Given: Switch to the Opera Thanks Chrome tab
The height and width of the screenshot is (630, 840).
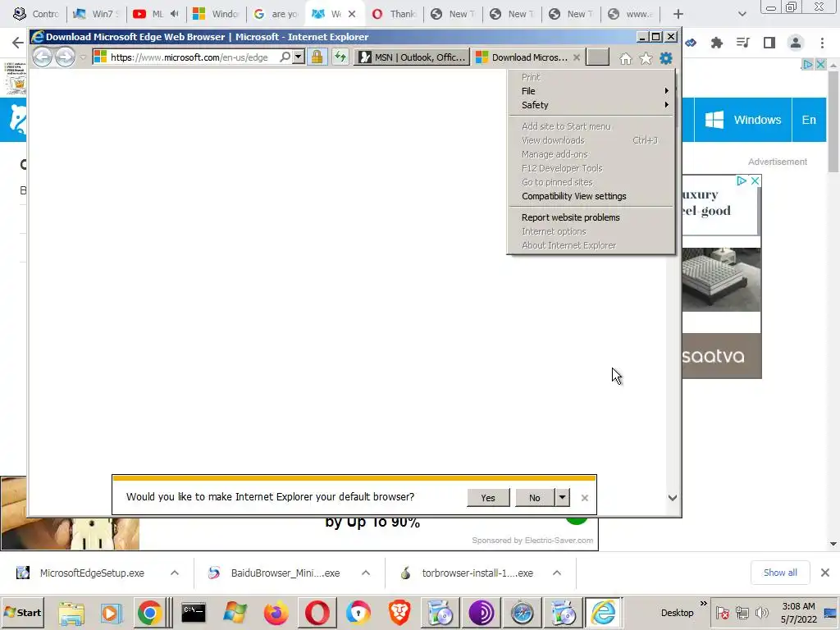Looking at the screenshot, I should pos(394,14).
